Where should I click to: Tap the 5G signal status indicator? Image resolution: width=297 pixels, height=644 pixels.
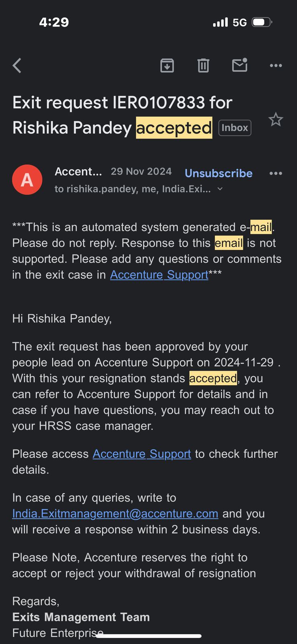pyautogui.click(x=239, y=23)
